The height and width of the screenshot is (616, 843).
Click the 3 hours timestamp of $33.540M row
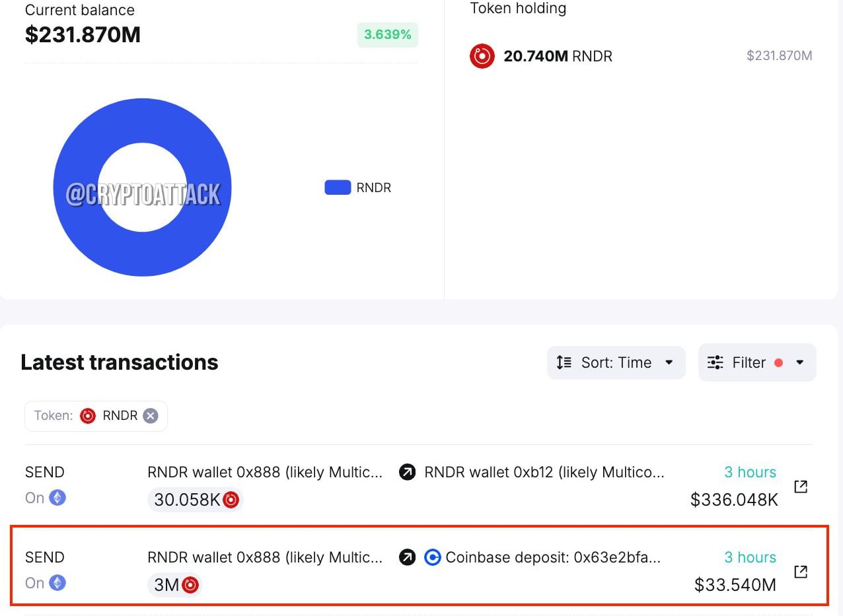[750, 557]
